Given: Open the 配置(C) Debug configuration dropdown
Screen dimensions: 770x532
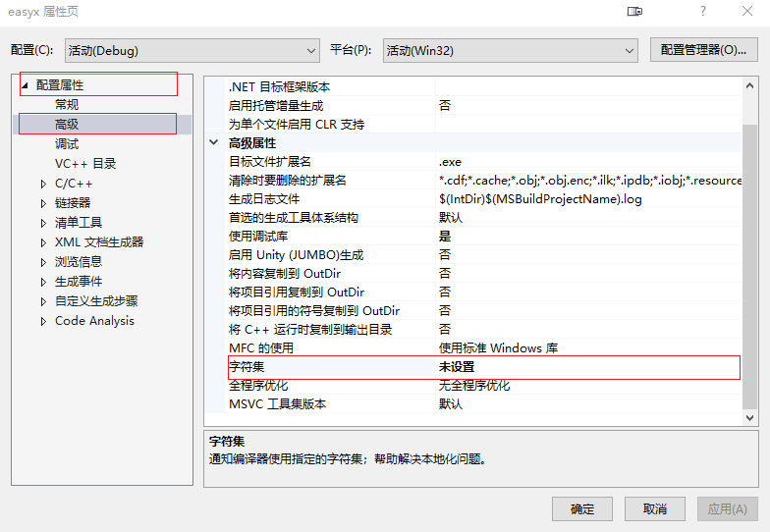Looking at the screenshot, I should click(192, 51).
